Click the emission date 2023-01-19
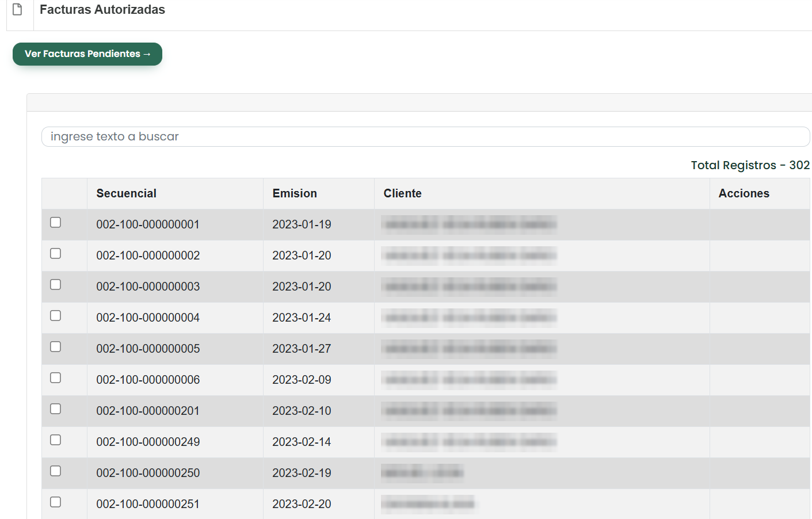This screenshot has height=519, width=812. [302, 224]
